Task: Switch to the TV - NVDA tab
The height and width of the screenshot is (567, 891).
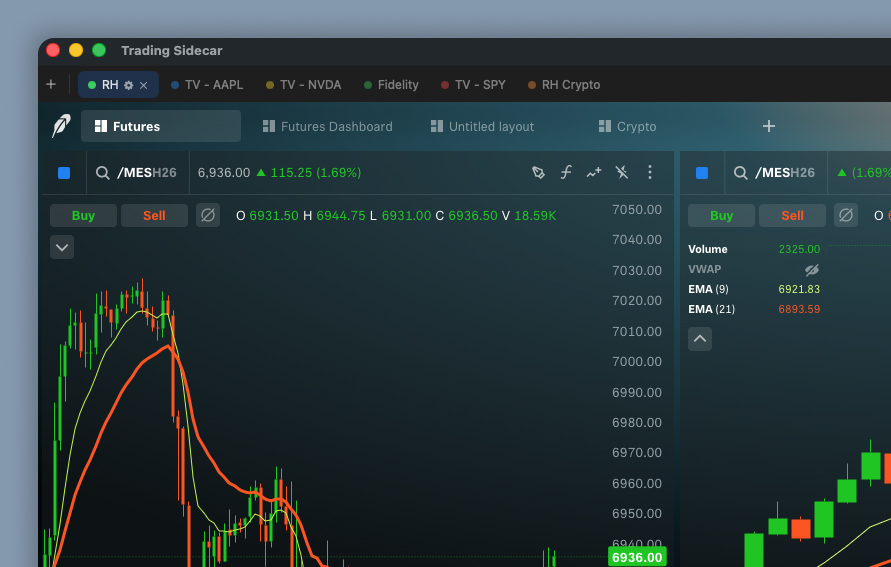Action: coord(303,85)
